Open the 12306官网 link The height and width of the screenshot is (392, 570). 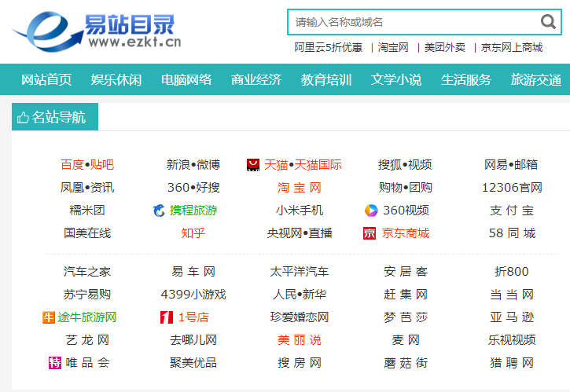(512, 188)
